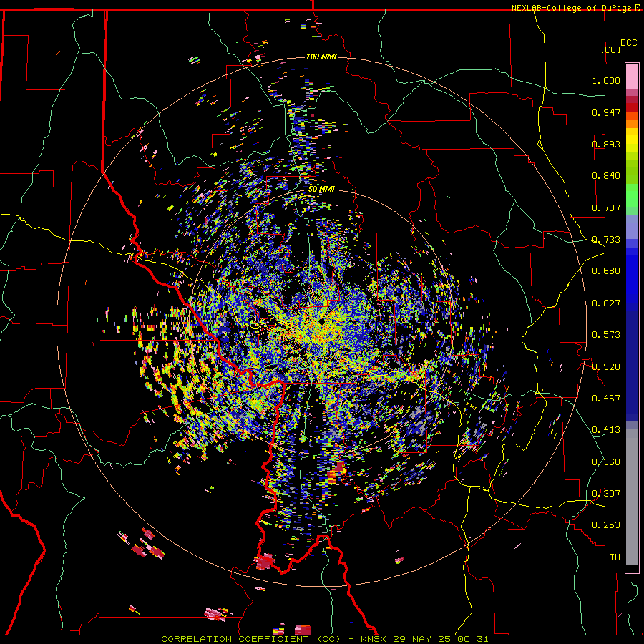Click the 0.573 value on the color scale

pos(606,335)
